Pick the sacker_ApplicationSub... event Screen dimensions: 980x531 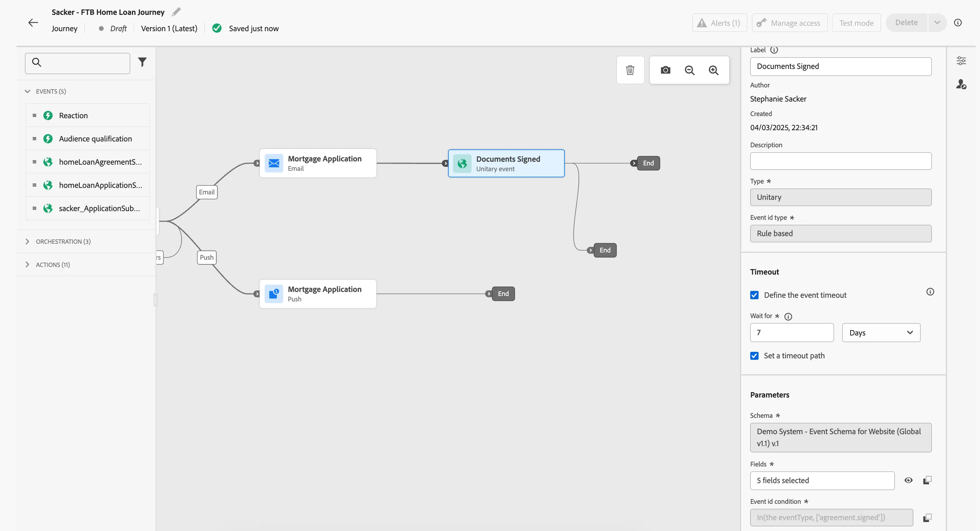(x=87, y=208)
